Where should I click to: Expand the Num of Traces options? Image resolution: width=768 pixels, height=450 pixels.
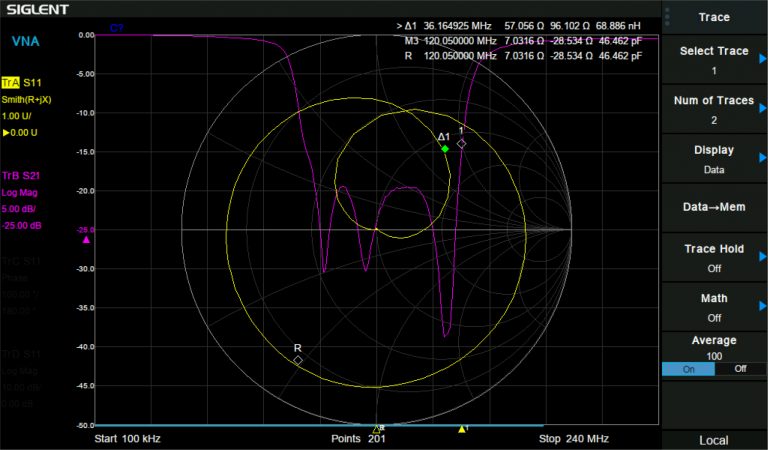713,109
